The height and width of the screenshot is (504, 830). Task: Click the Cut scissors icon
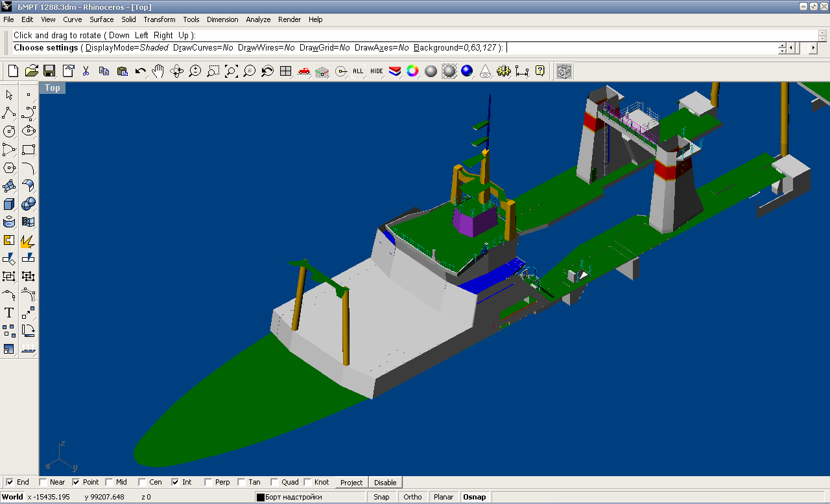pyautogui.click(x=86, y=71)
